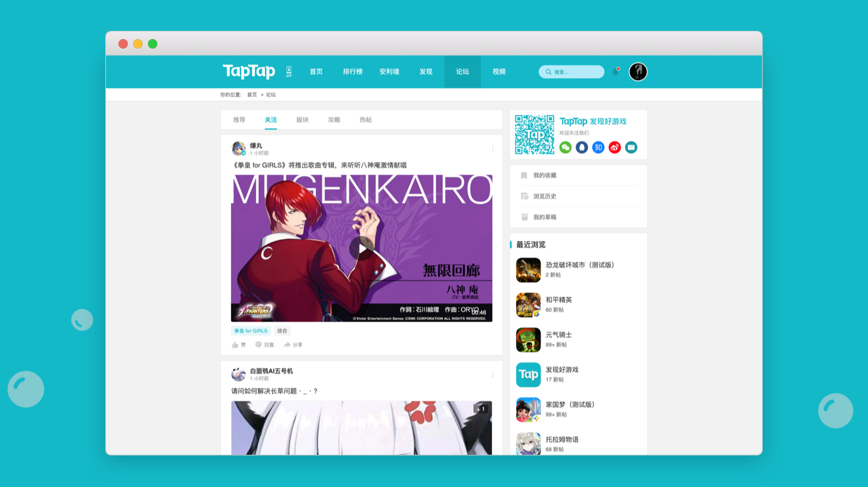Open 安利墙 in the navigation bar
The width and height of the screenshot is (868, 487).
[x=389, y=72]
